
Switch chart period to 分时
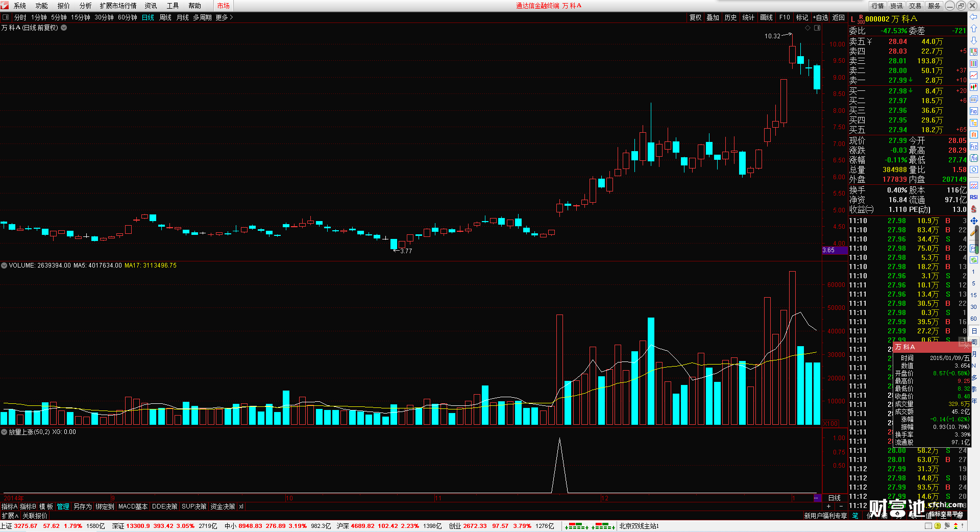20,17
